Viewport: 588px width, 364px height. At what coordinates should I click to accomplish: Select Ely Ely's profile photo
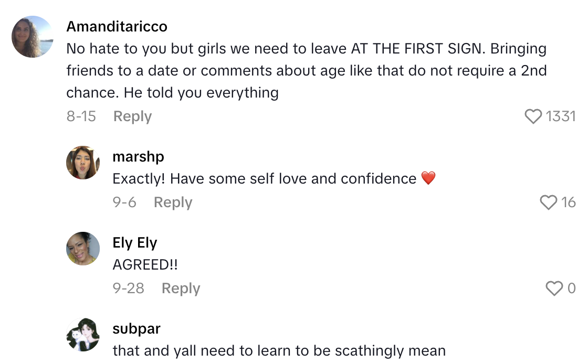pos(82,248)
